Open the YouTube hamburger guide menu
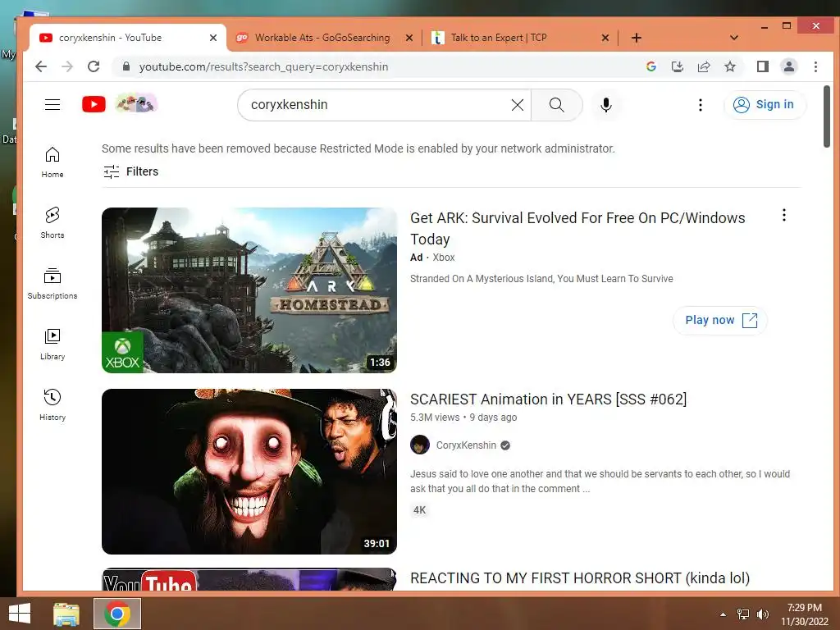840x630 pixels. [52, 104]
